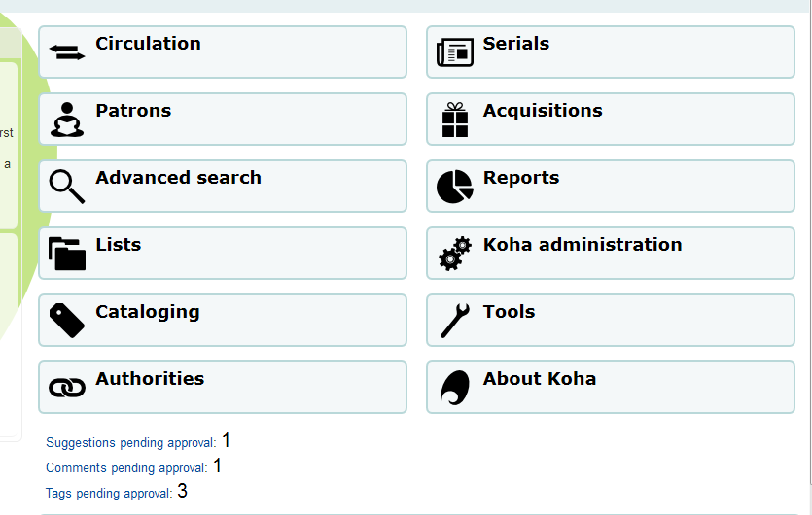Viewport: 812px width, 515px height.
Task: Click the Reports pie chart icon
Action: pyautogui.click(x=455, y=187)
